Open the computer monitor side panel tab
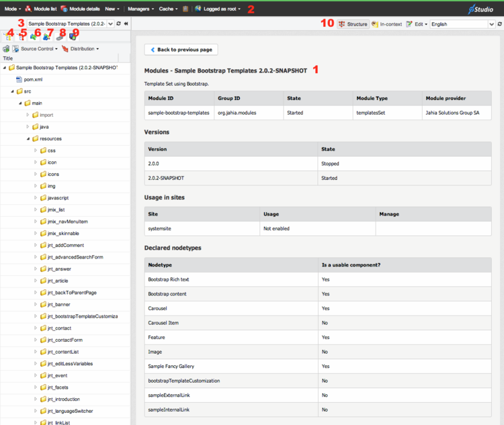Viewport: 504px width, 425px height. pyautogui.click(x=73, y=37)
